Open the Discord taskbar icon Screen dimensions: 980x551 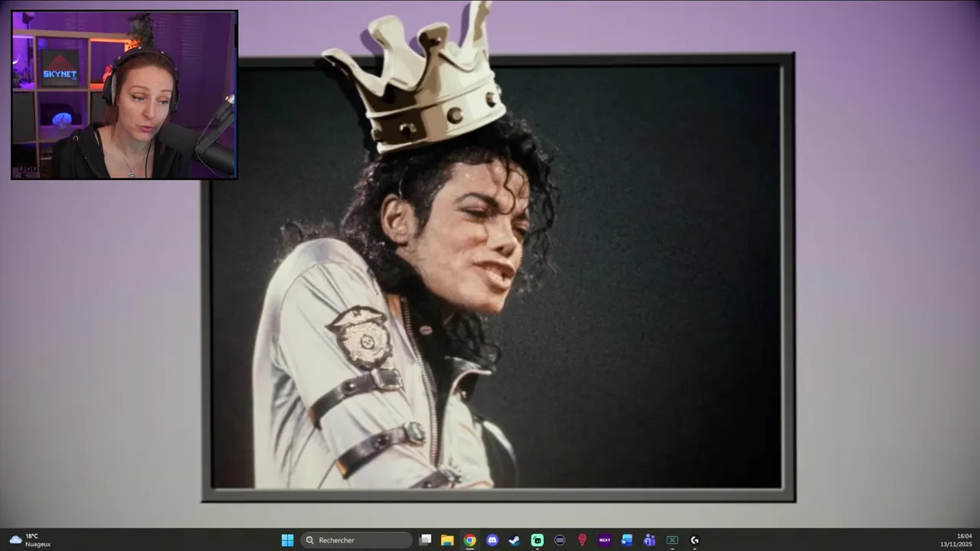[x=492, y=540]
